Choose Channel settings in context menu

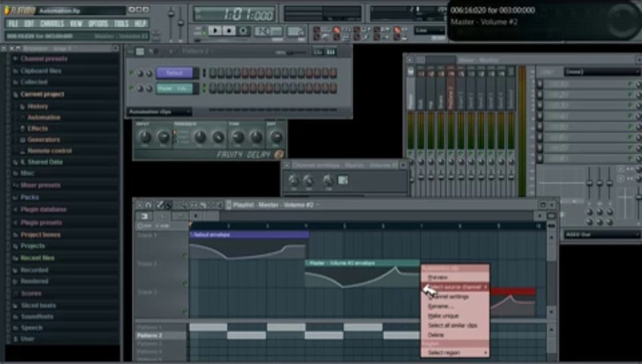coord(455,297)
